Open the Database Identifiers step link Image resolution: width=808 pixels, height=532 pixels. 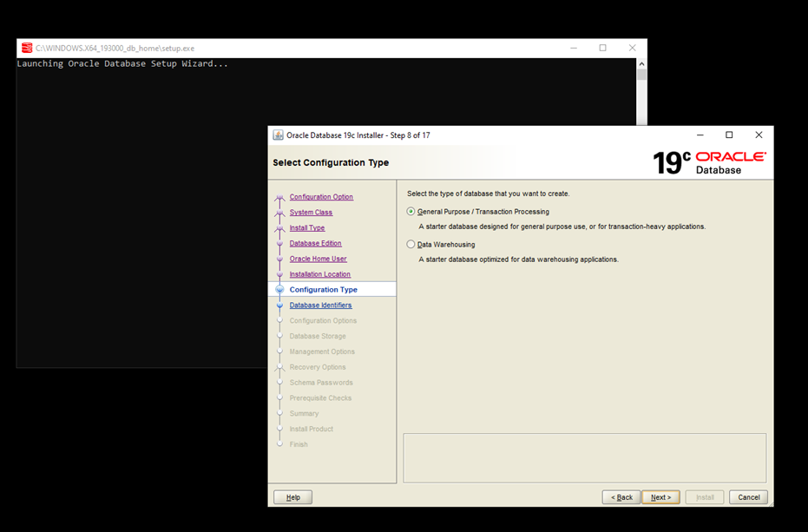320,305
